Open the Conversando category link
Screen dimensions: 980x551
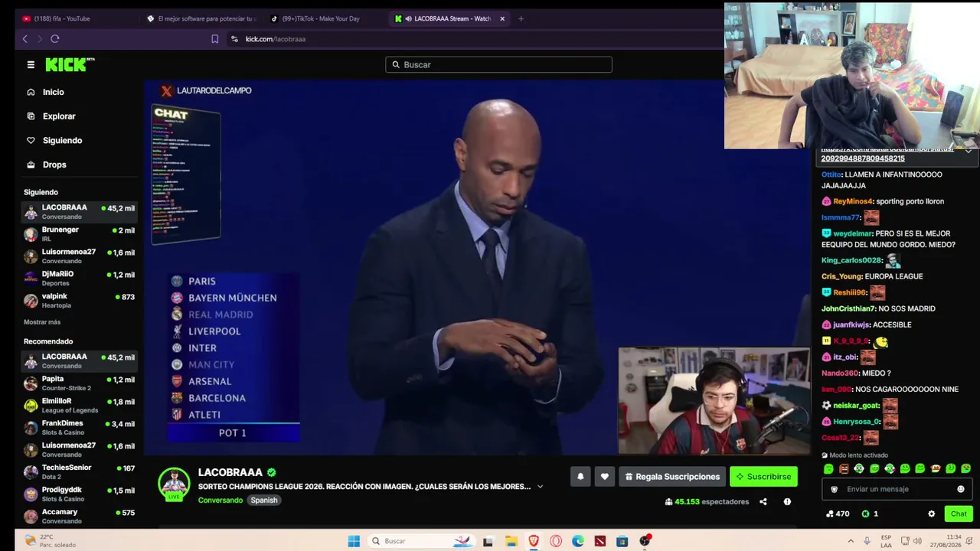point(220,500)
